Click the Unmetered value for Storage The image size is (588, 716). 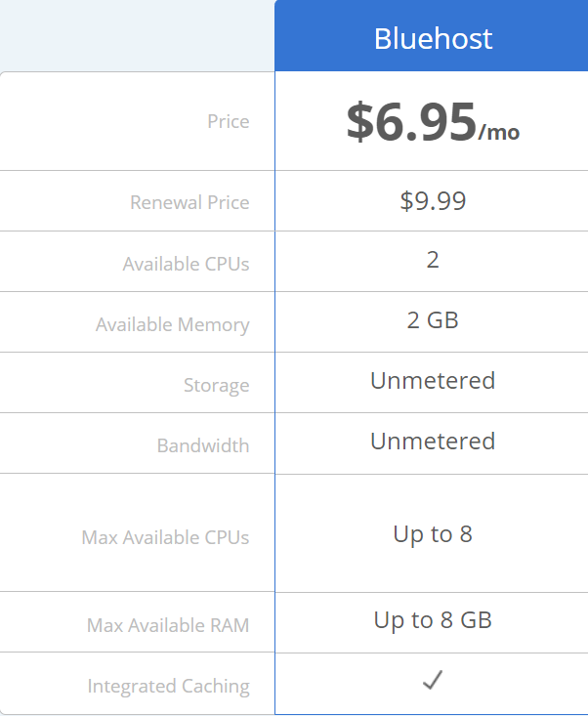[433, 381]
